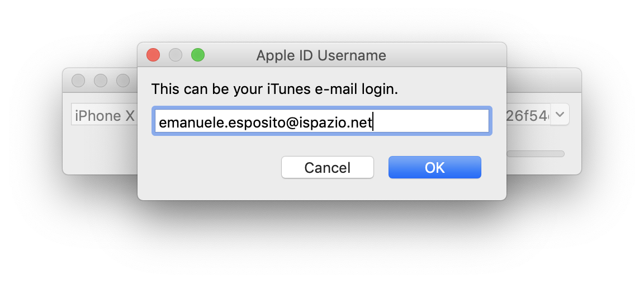644x283 pixels.
Task: Confirm the Apple ID with OK
Action: coord(434,167)
